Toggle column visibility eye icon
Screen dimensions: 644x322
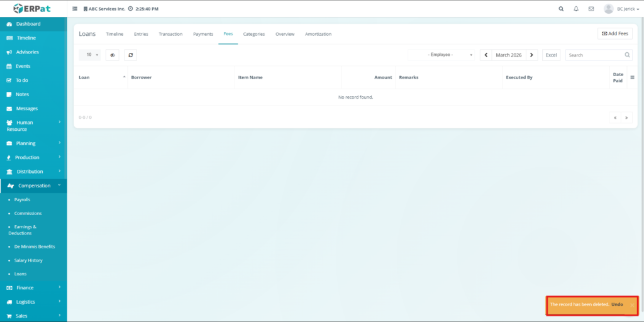point(113,55)
